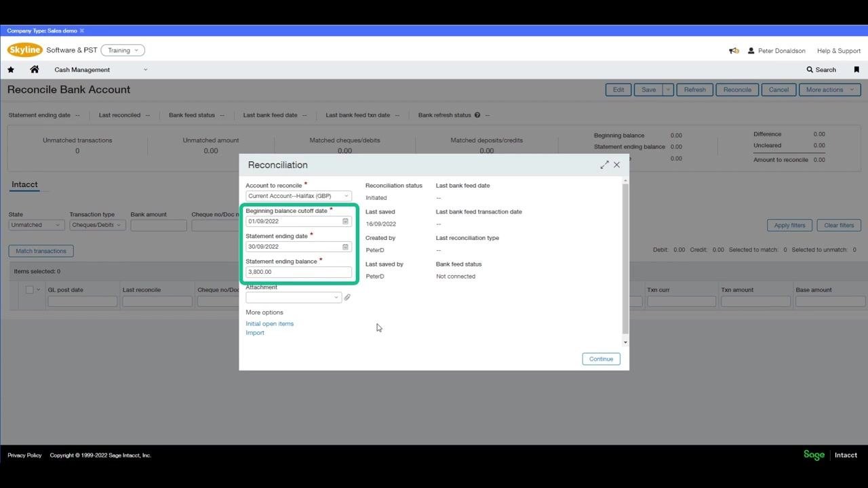Click the Match transactions button
868x488 pixels.
[41, 251]
